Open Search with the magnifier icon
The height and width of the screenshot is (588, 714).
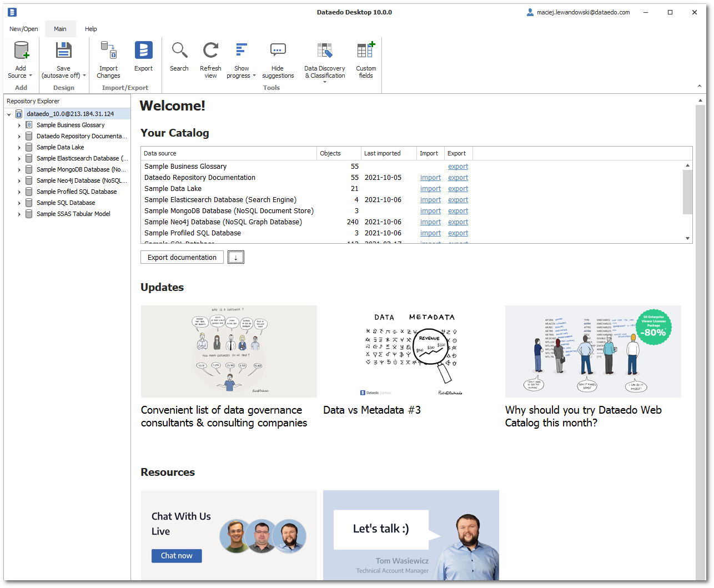179,51
